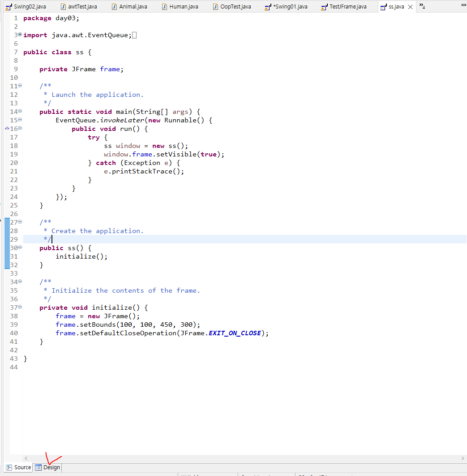The height and width of the screenshot is (476, 467).
Task: Collapse the Javadoc comment at line 27
Action: [20, 222]
